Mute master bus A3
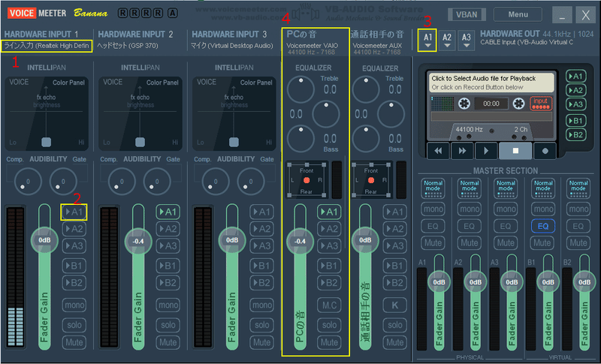This screenshot has width=601, height=364. tap(506, 242)
